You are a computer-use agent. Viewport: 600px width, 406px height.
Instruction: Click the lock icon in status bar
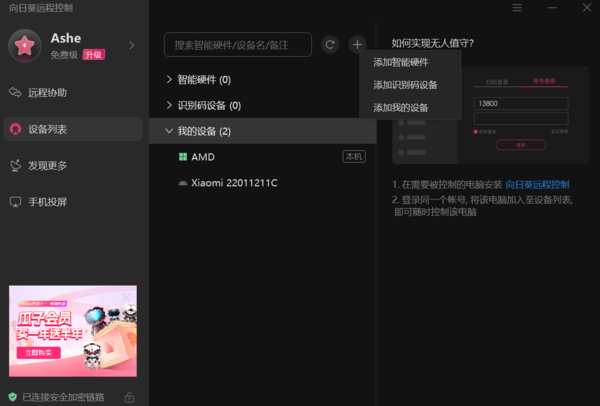click(129, 397)
